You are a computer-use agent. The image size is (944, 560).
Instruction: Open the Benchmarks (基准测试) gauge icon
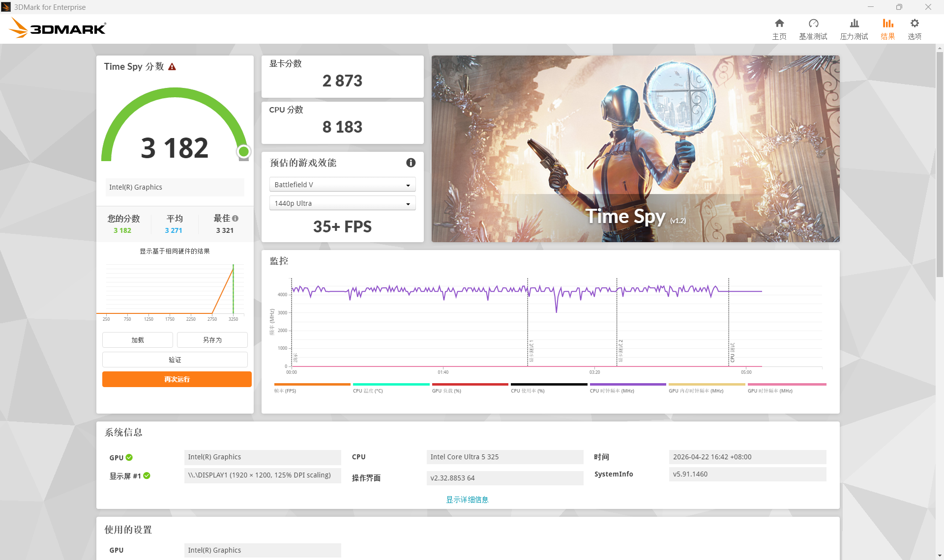click(813, 28)
